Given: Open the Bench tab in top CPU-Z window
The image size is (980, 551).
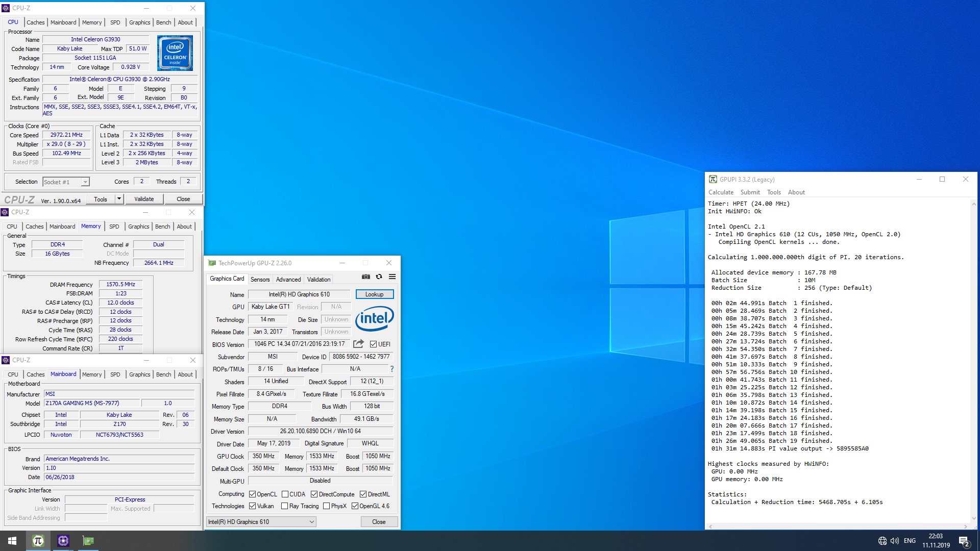Looking at the screenshot, I should click(x=163, y=22).
